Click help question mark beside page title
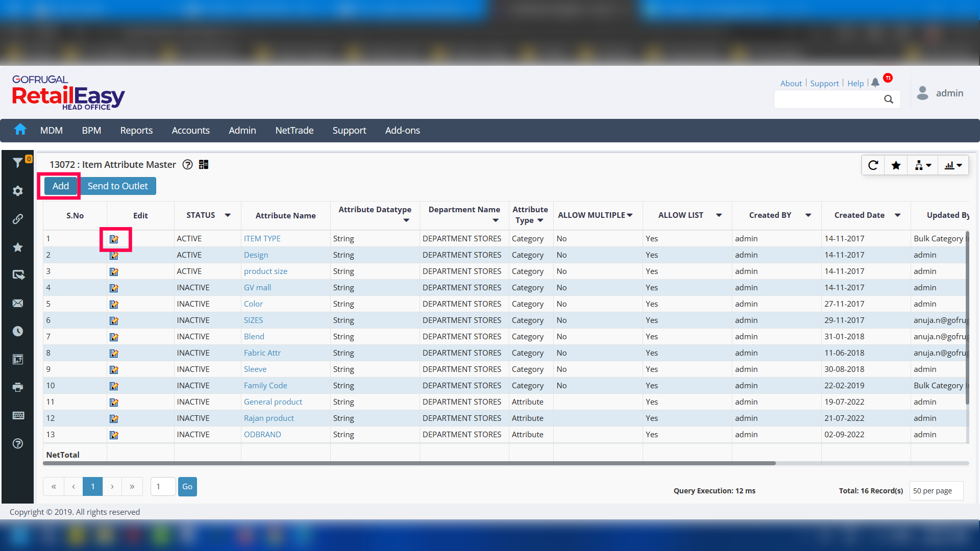The image size is (980, 551). click(x=187, y=165)
